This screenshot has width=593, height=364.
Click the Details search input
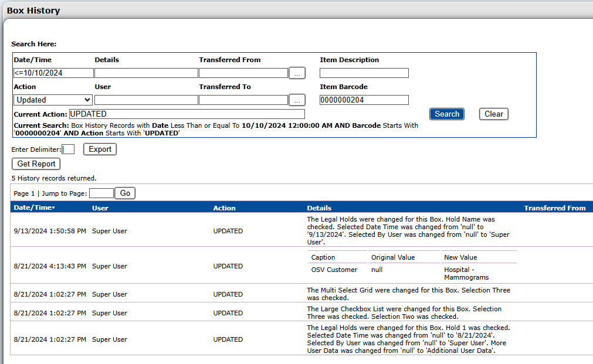[x=146, y=73]
